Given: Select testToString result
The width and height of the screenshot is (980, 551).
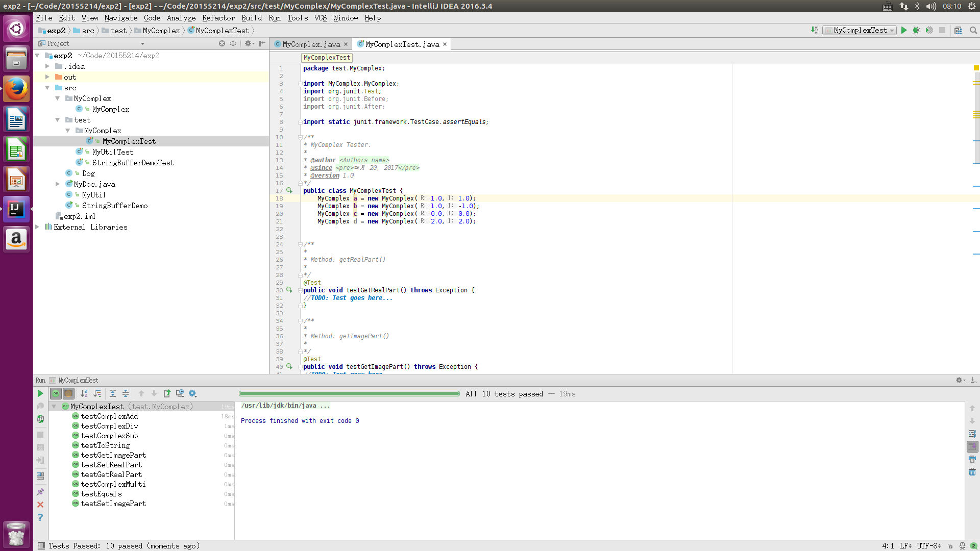Looking at the screenshot, I should click(105, 445).
